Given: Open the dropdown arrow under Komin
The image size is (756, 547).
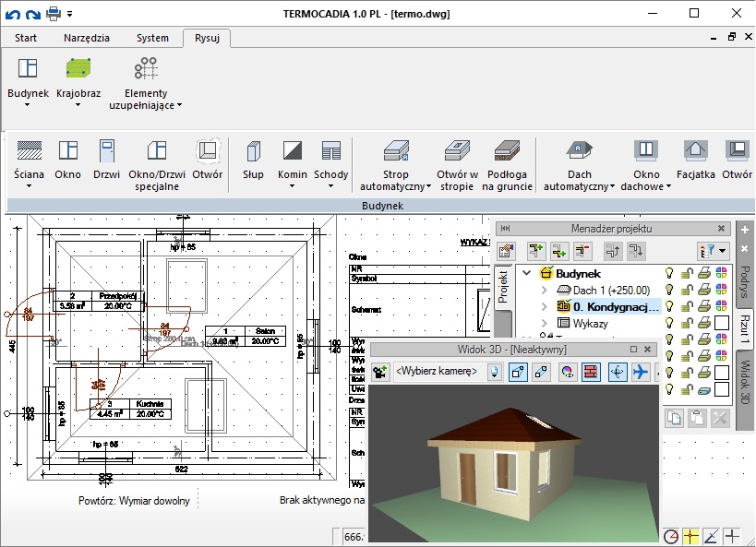Looking at the screenshot, I should coord(293,186).
